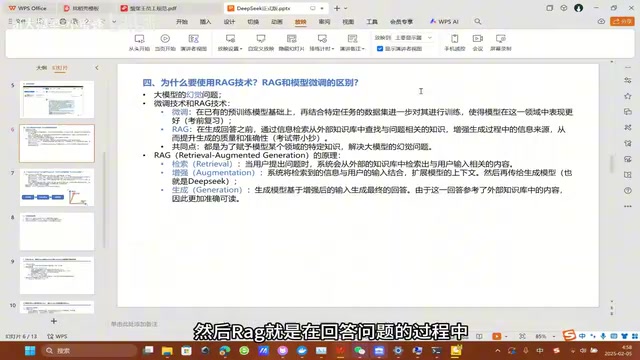Viewport: 640px width, 360px height.
Task: Switch to 审阅 ribbon tab
Action: coord(324,22)
